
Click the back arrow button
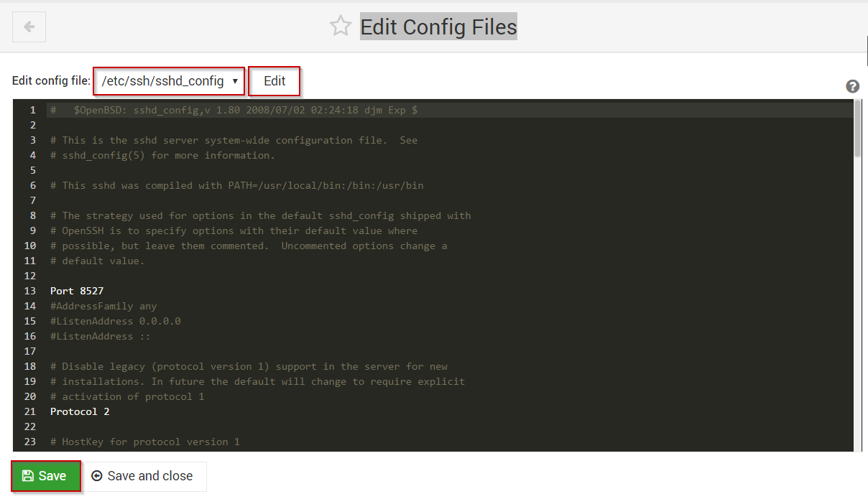29,27
